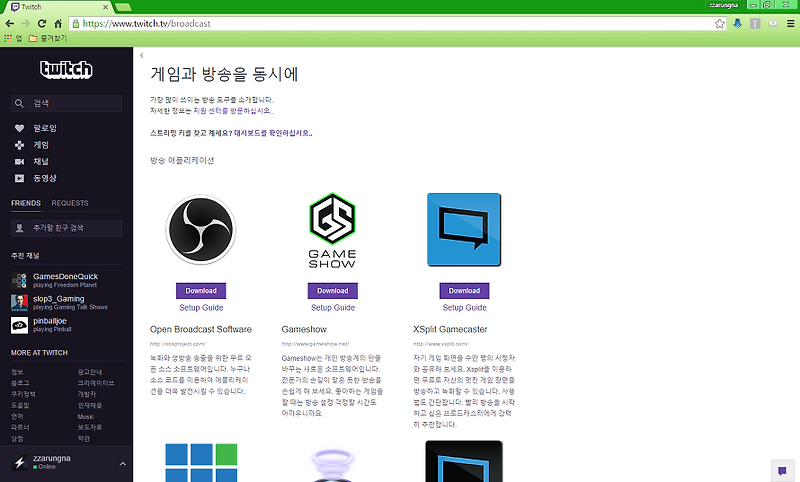Select the Twitch browser tab
Viewport: 800px width, 482px height.
click(x=60, y=7)
